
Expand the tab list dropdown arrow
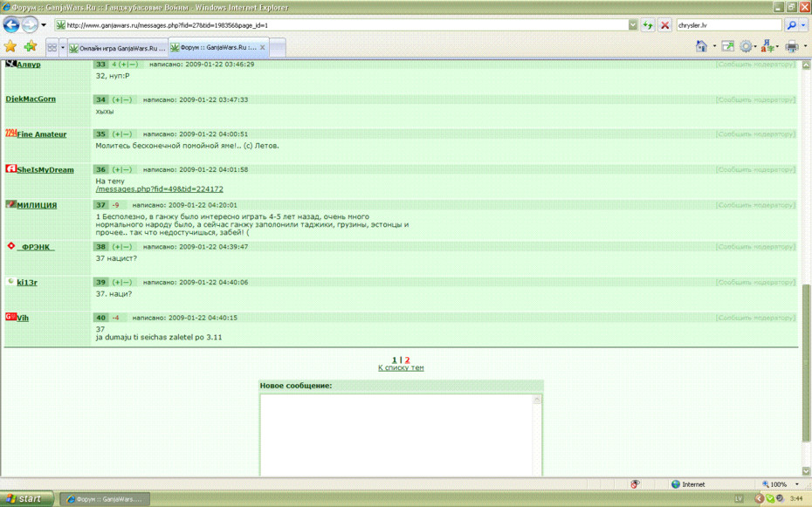[63, 48]
